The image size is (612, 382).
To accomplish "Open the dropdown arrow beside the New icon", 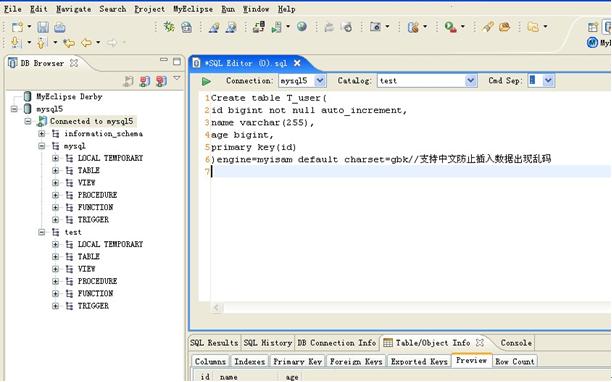I will click(x=29, y=27).
